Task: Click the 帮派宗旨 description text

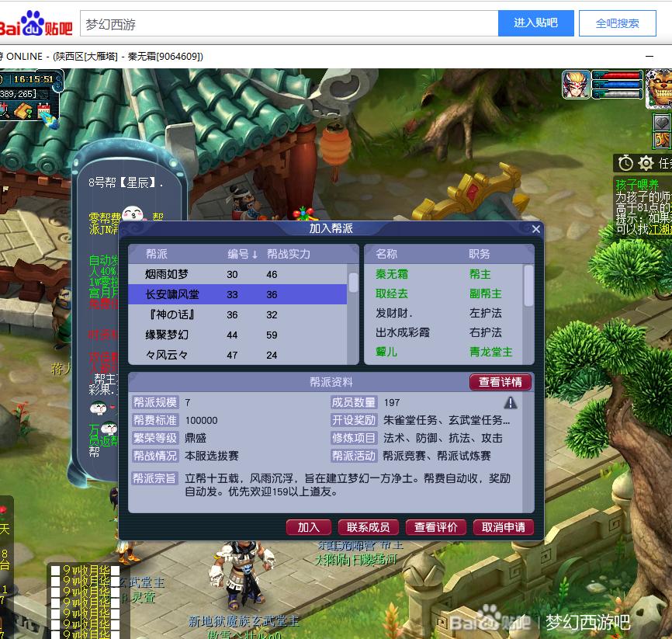Action: tap(348, 485)
